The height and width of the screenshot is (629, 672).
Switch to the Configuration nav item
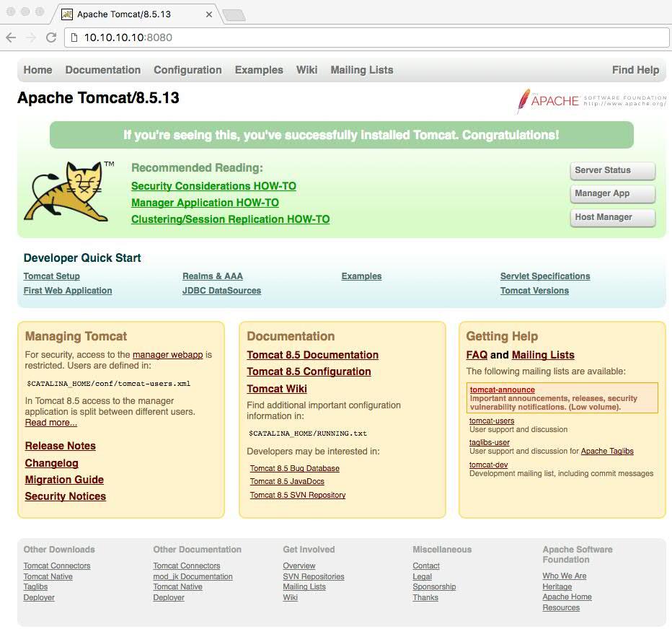pyautogui.click(x=187, y=70)
